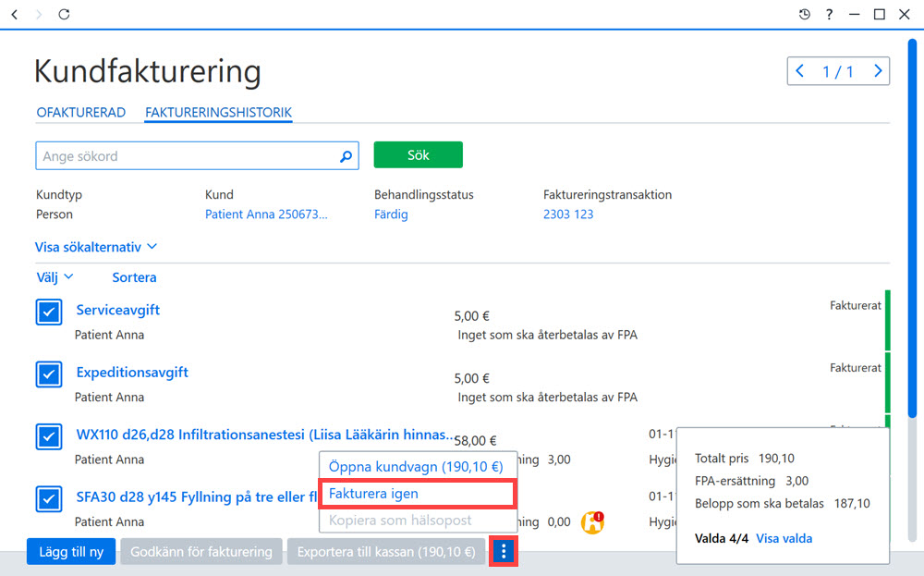The width and height of the screenshot is (924, 576).
Task: Click the green Sök button
Action: [x=418, y=155]
